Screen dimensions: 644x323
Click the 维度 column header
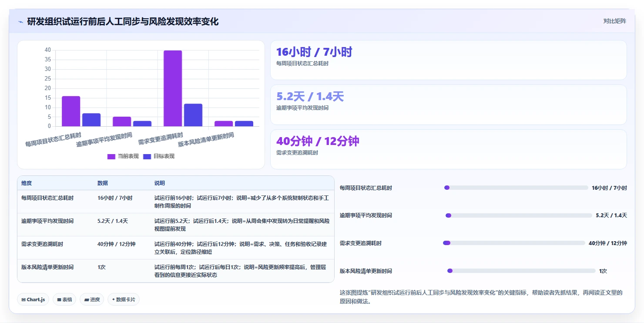[27, 183]
